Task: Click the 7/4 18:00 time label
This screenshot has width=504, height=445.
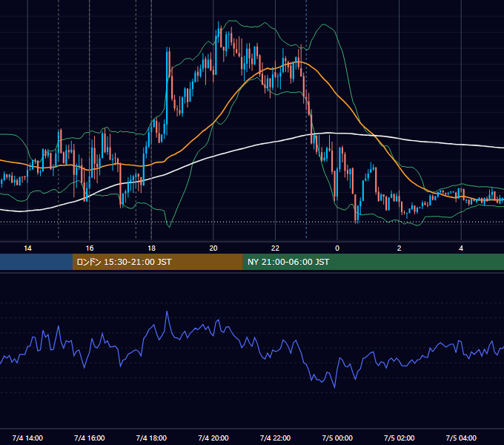Action: (151, 438)
